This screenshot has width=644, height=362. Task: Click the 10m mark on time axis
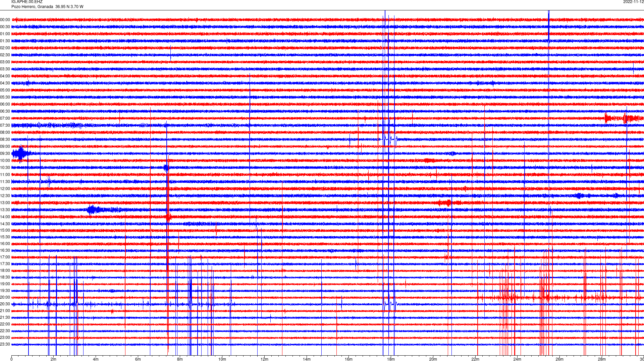point(222,359)
